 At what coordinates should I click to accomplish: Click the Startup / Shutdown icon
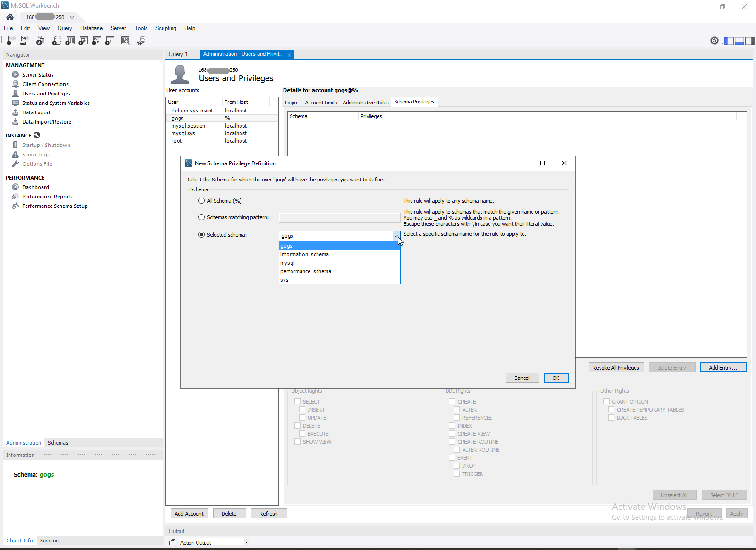point(16,145)
